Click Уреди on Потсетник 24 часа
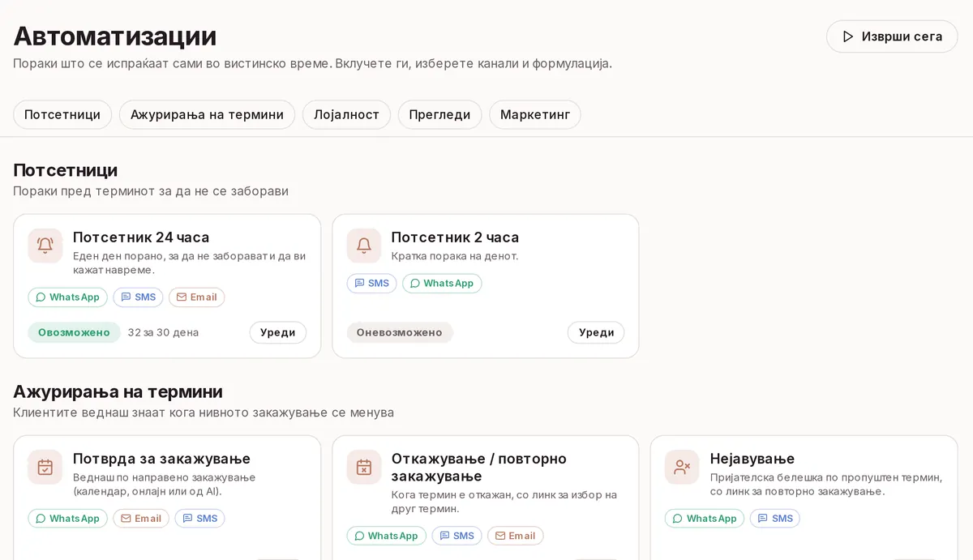This screenshot has height=560, width=973. (x=278, y=332)
